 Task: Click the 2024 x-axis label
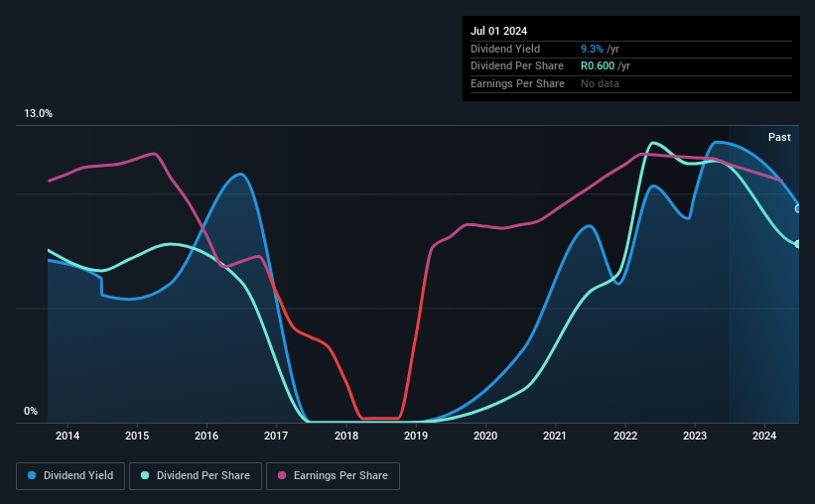(x=764, y=436)
